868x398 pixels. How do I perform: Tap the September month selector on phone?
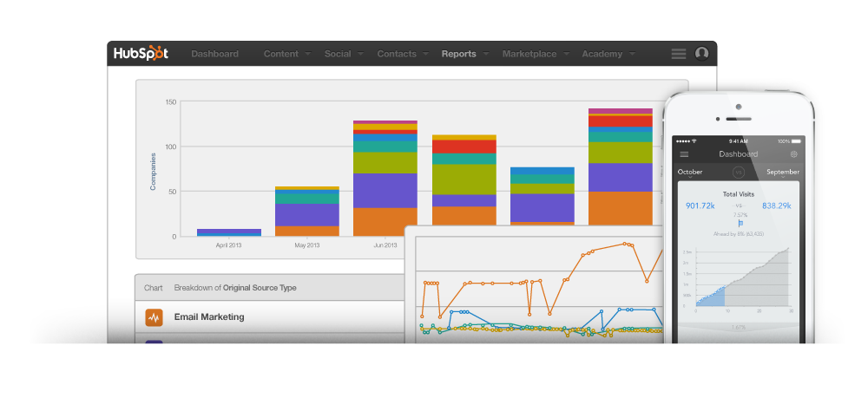[783, 172]
